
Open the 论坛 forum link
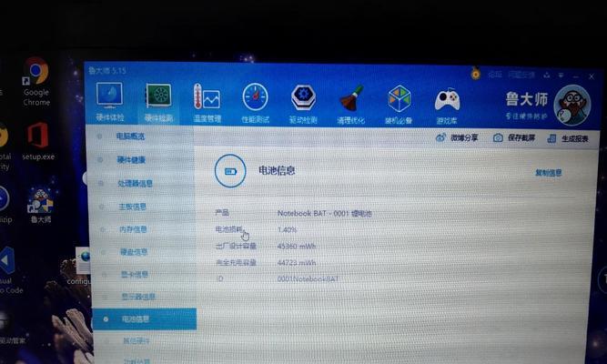tap(495, 75)
